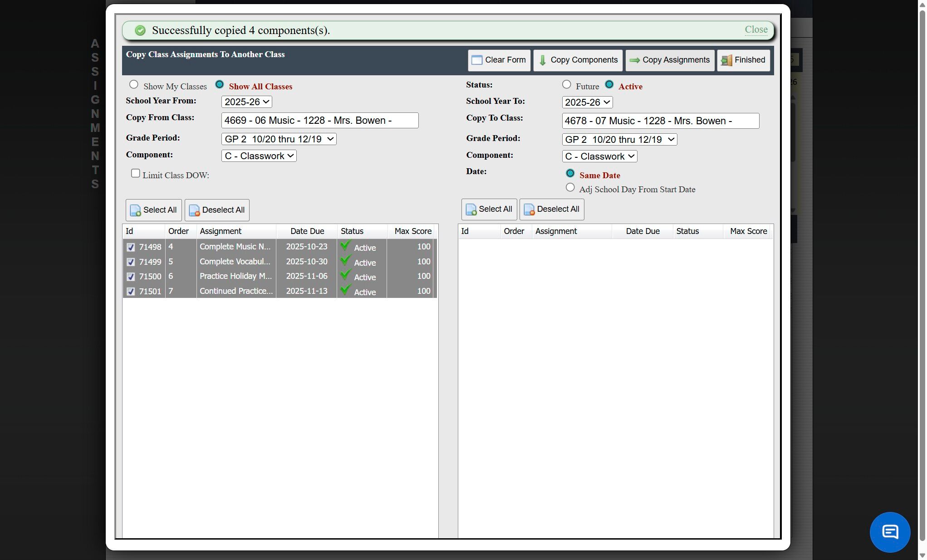The width and height of the screenshot is (927, 560).
Task: Click the Copy Assignments green arrow icon
Action: pos(634,60)
